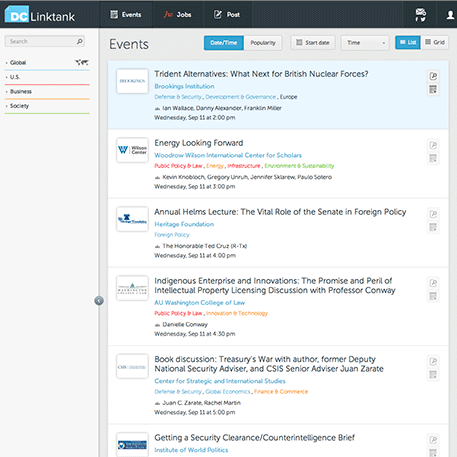Open the Events nav tab

[126, 15]
